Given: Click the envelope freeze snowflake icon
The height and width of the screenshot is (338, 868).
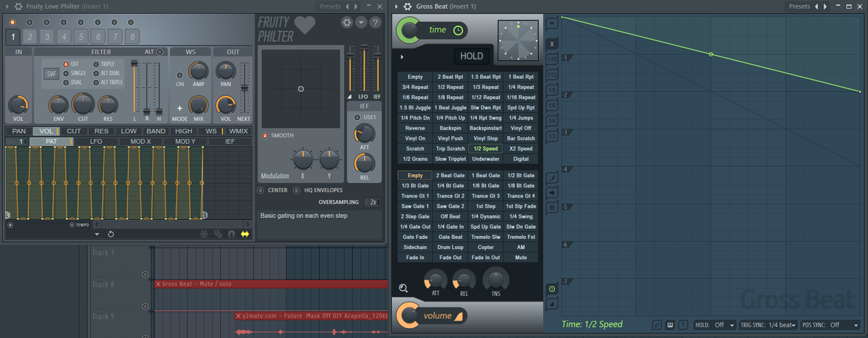Looking at the screenshot, I should (x=204, y=234).
